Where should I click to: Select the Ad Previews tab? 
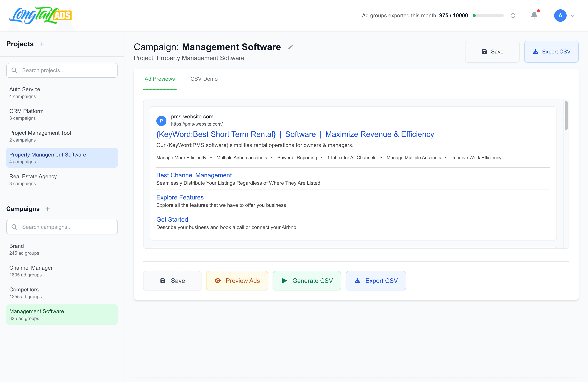coord(160,79)
